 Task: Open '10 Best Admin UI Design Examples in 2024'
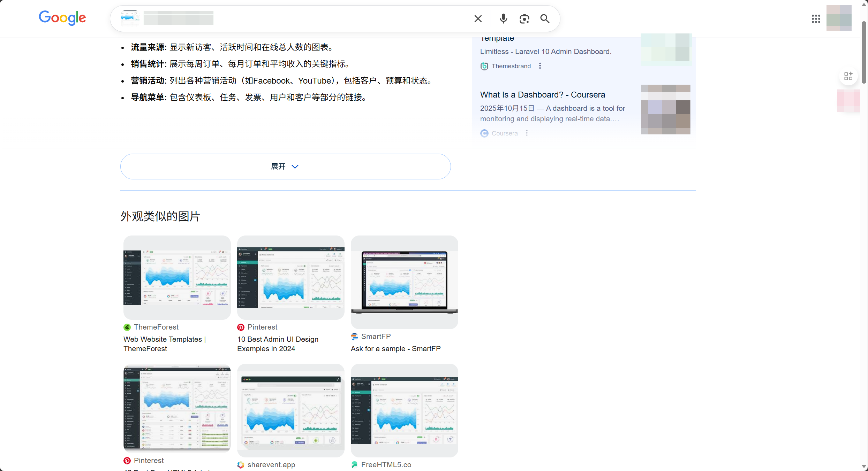(278, 344)
